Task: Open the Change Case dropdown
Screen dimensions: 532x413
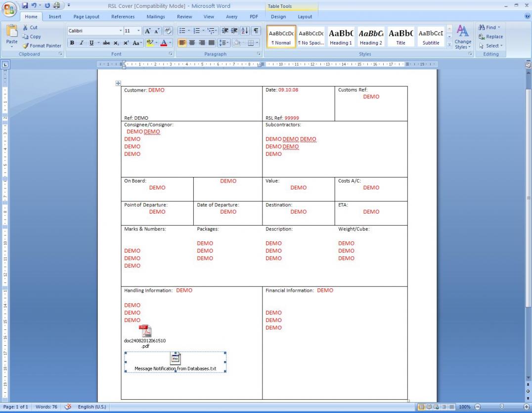Action: (x=137, y=43)
